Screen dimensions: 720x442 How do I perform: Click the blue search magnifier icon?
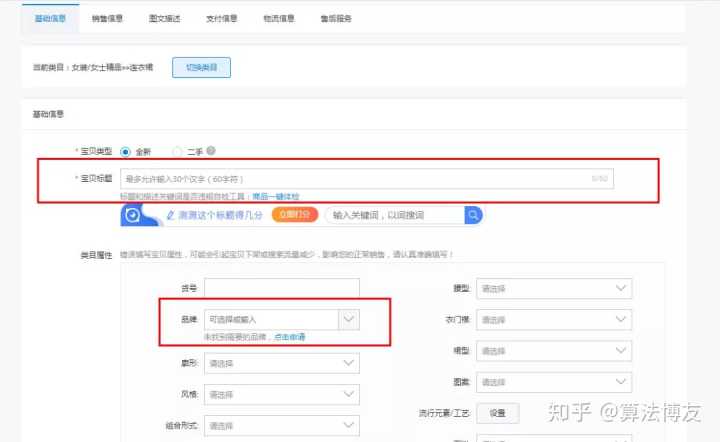pyautogui.click(x=473, y=215)
